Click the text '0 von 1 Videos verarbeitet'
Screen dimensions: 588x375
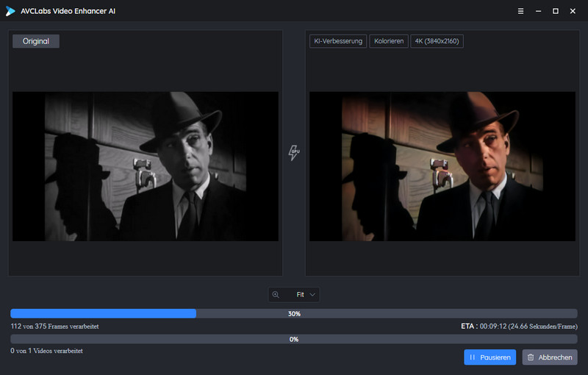point(46,351)
